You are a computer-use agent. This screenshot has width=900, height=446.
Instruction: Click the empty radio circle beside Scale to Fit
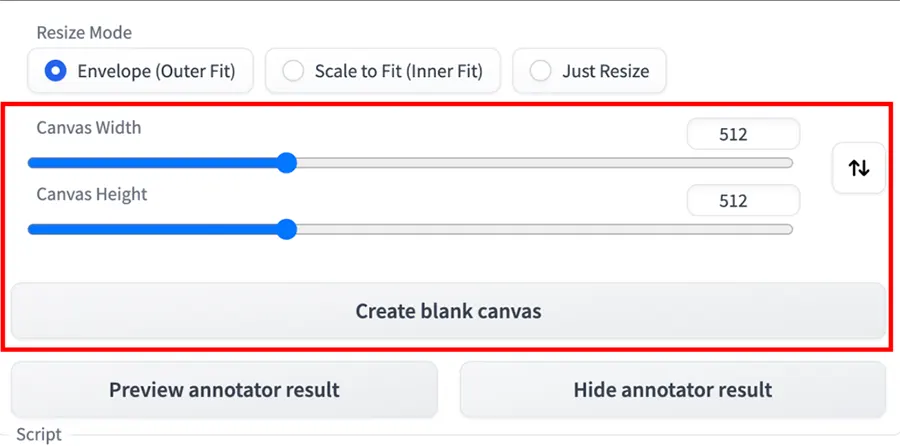tap(293, 71)
